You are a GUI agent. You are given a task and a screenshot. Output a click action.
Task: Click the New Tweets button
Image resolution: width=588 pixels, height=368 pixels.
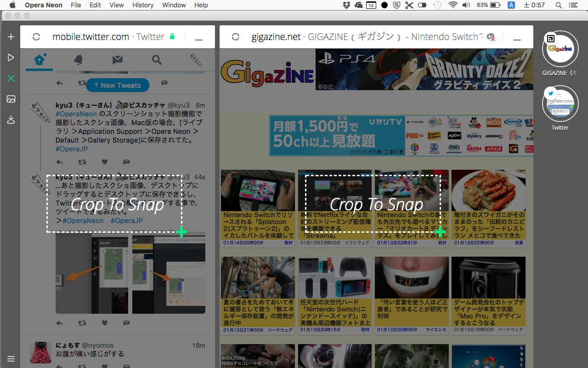tap(118, 85)
